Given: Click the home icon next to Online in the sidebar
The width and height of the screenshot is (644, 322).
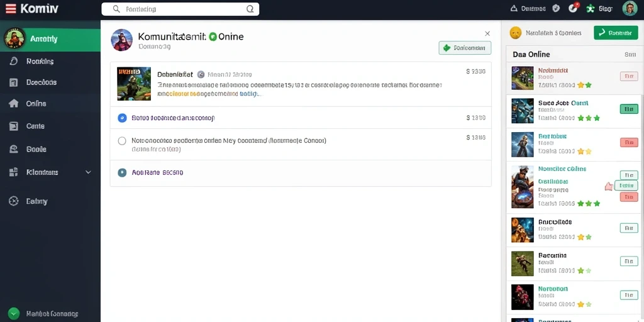Looking at the screenshot, I should [14, 104].
